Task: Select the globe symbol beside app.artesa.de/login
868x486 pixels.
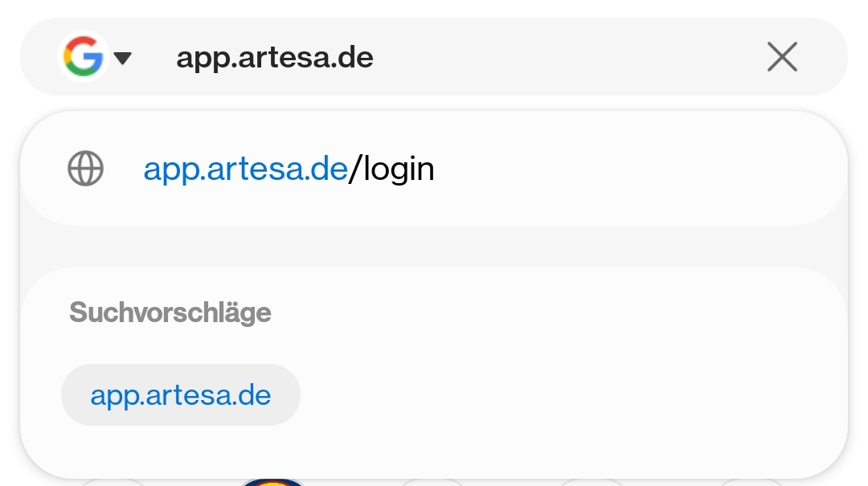Action: (x=85, y=168)
